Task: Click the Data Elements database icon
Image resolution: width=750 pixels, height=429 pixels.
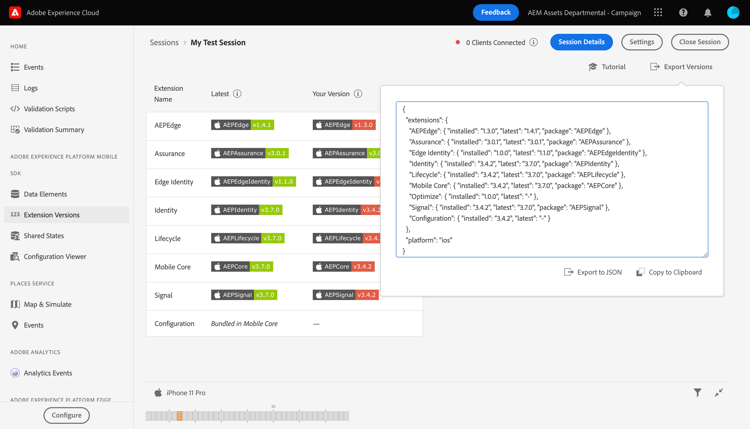Action: tap(15, 194)
